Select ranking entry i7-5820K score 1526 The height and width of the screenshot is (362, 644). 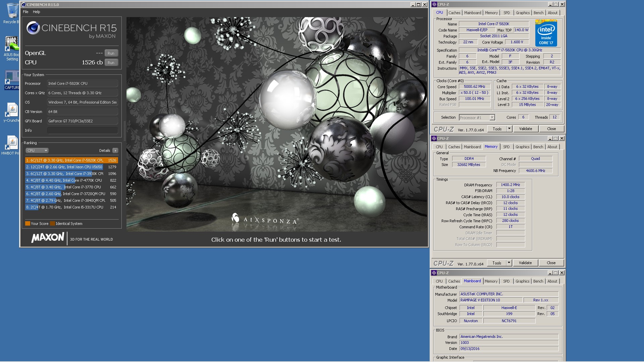(71, 160)
